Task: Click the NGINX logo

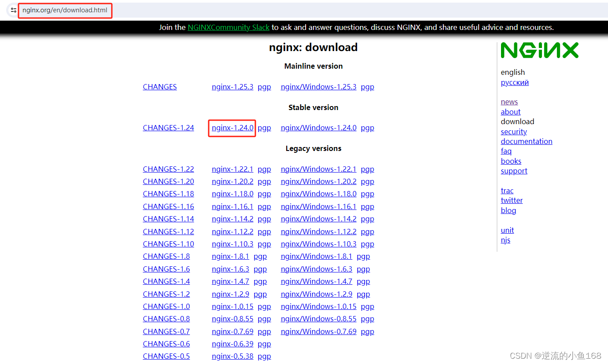Action: 539,50
